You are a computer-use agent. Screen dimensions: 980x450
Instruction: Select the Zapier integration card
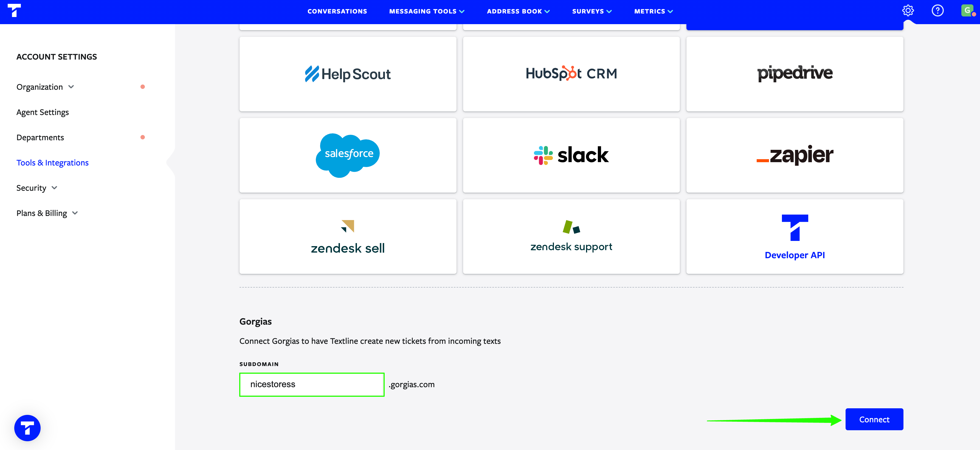[x=794, y=155]
